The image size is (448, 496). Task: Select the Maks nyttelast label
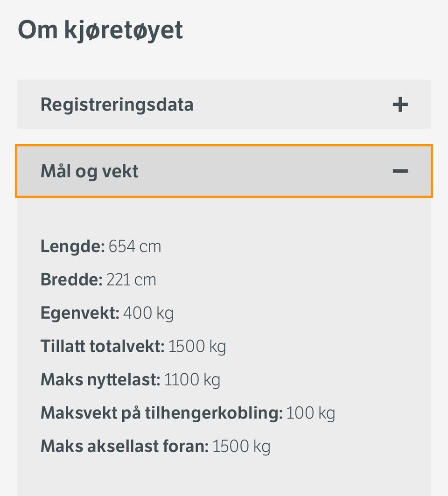click(100, 380)
